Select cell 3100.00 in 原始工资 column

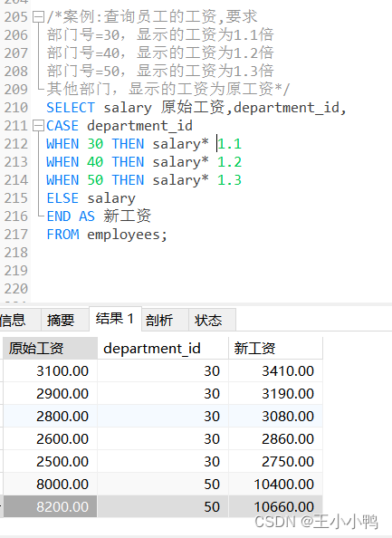coord(50,371)
